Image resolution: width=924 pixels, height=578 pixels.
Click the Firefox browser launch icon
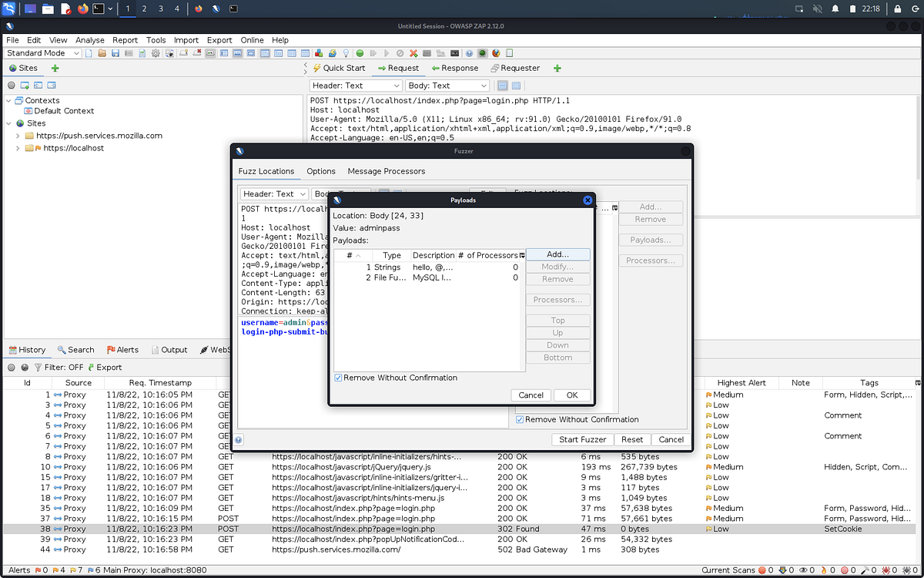coord(496,53)
